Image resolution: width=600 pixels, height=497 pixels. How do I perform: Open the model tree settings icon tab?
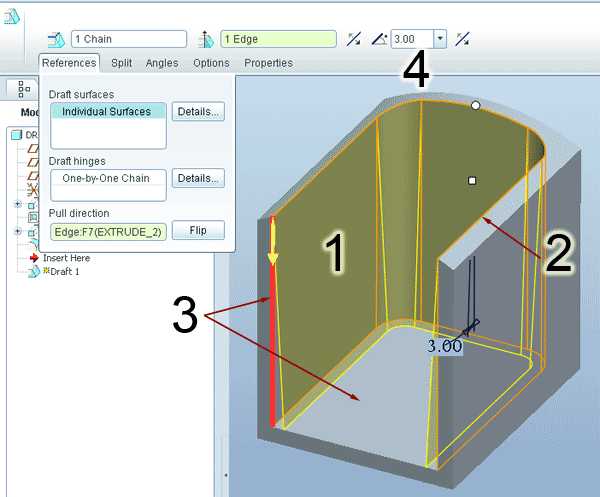click(x=24, y=88)
